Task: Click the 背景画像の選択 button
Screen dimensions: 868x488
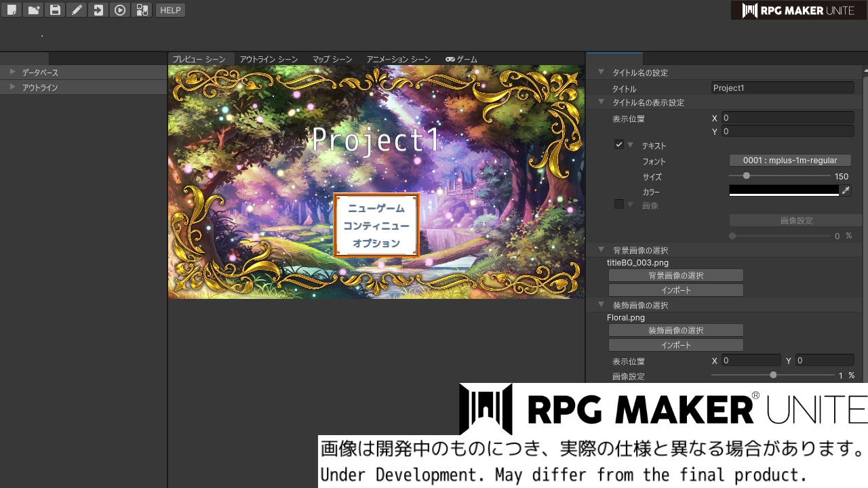Action: (x=675, y=276)
